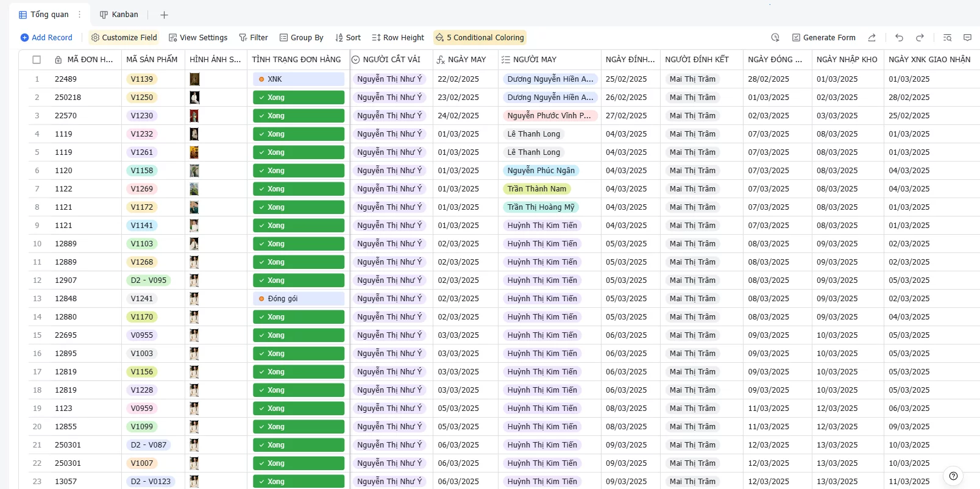
Task: Click Generate Form button
Action: point(823,38)
